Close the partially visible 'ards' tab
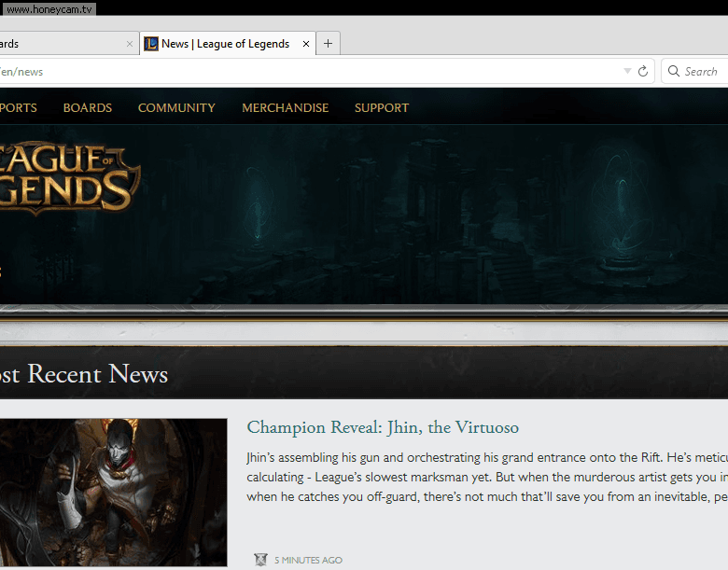 click(130, 44)
